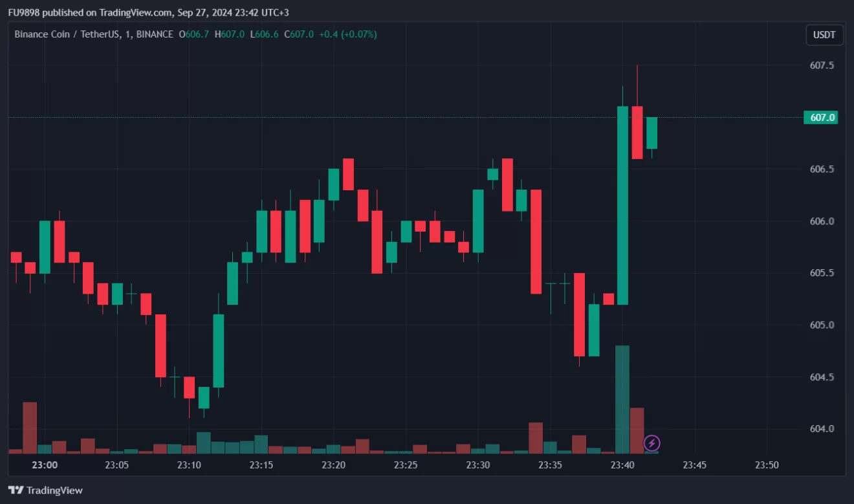Click the tall red volume bar near 23:00
Screen dimensions: 854x504
(x=30, y=427)
